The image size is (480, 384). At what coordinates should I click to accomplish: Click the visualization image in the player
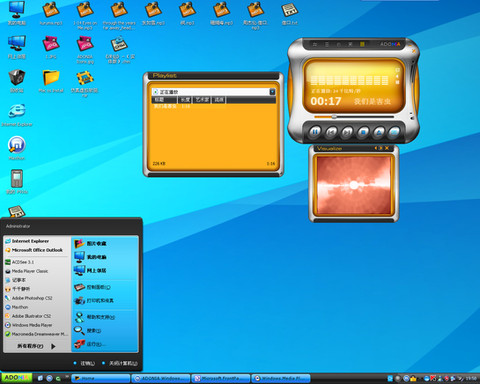coord(354,185)
